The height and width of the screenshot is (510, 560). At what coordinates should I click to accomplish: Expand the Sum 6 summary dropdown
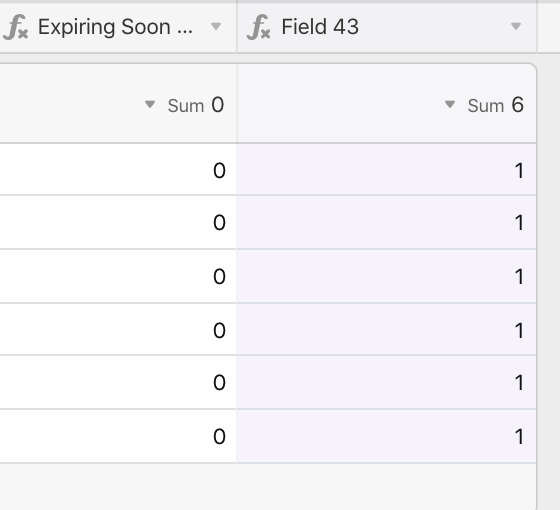450,104
